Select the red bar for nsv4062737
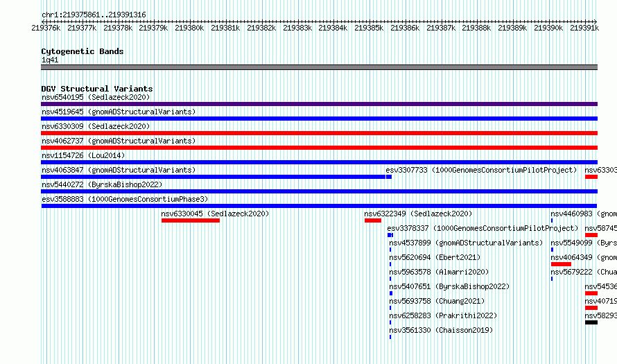 click(x=319, y=148)
